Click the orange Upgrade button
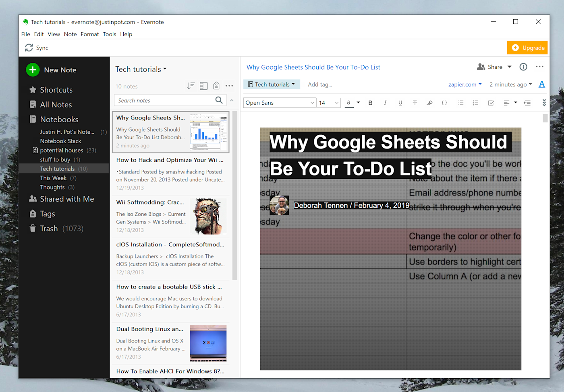564x392 pixels. tap(527, 48)
